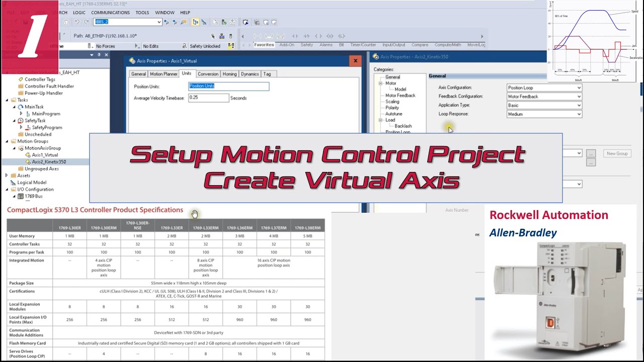
Task: Close the Axis1_Virtual properties dialog
Action: (355, 61)
